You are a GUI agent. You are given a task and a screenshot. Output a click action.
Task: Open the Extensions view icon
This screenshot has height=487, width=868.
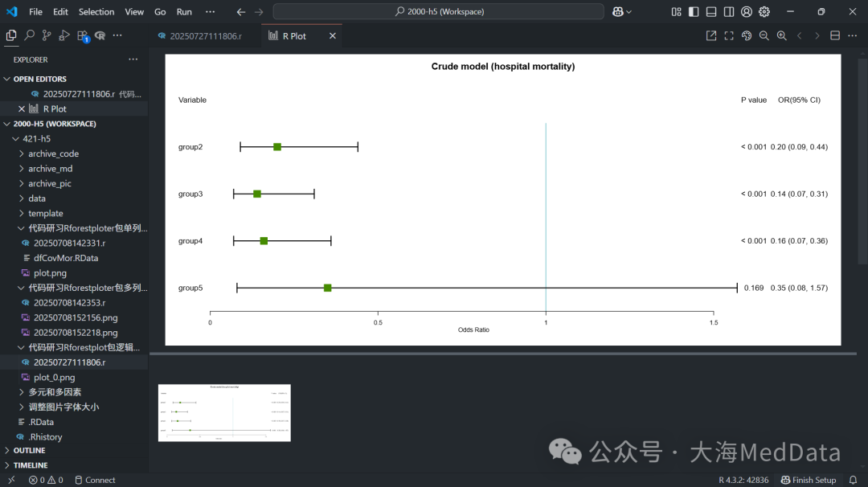pos(83,36)
